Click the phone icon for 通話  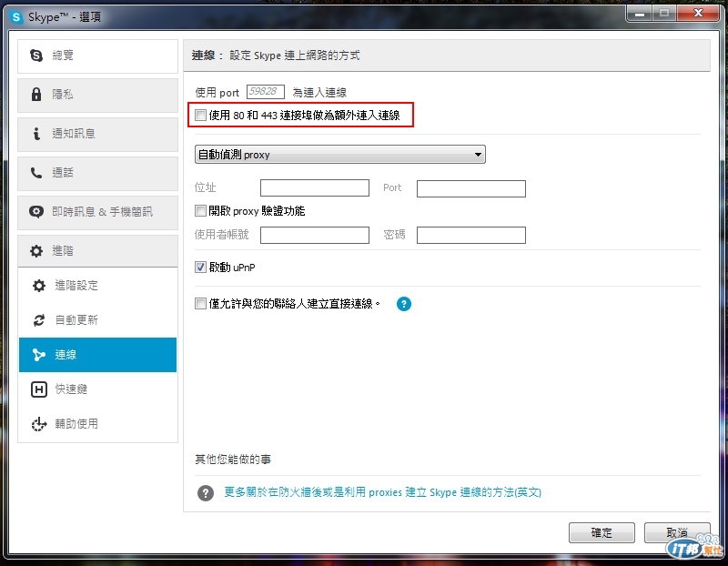pyautogui.click(x=36, y=173)
